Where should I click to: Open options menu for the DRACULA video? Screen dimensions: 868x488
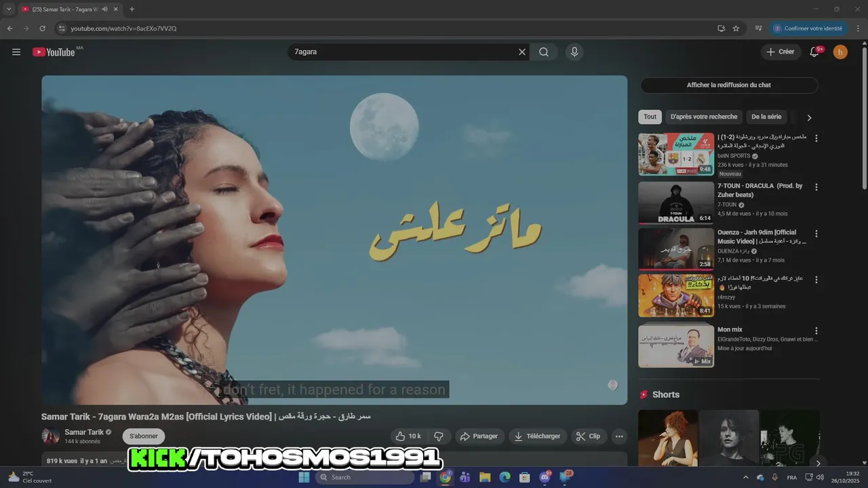point(816,187)
